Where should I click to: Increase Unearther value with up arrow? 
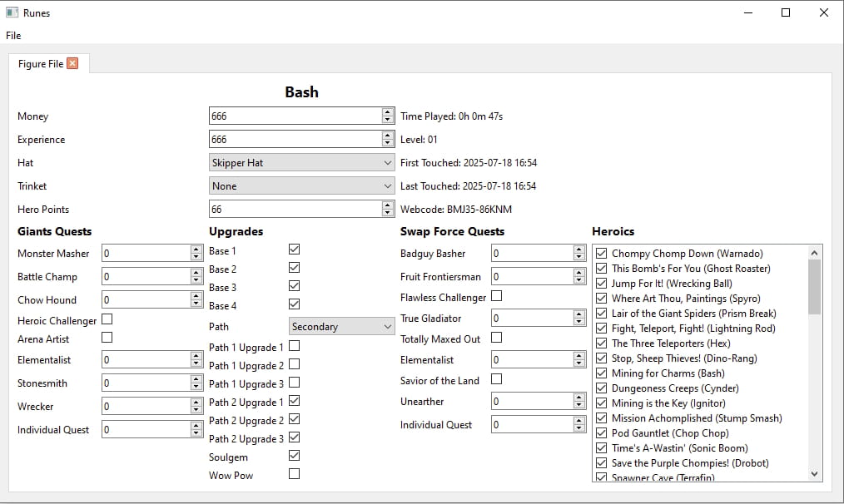click(x=579, y=398)
